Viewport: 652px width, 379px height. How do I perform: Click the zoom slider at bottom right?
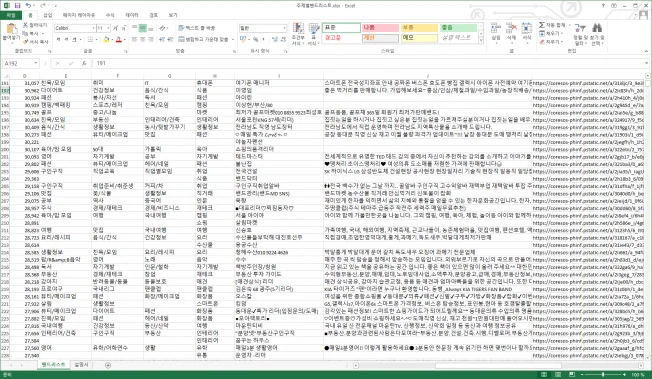(603, 375)
